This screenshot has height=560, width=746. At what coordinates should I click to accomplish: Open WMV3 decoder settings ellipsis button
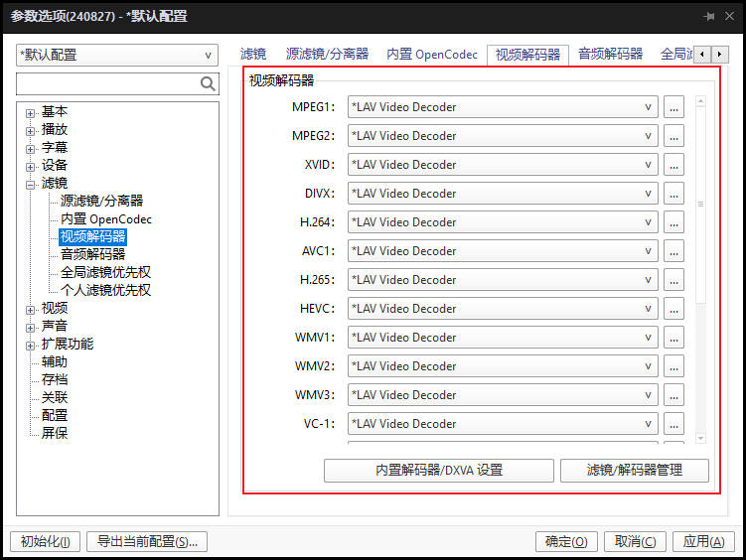tap(673, 394)
